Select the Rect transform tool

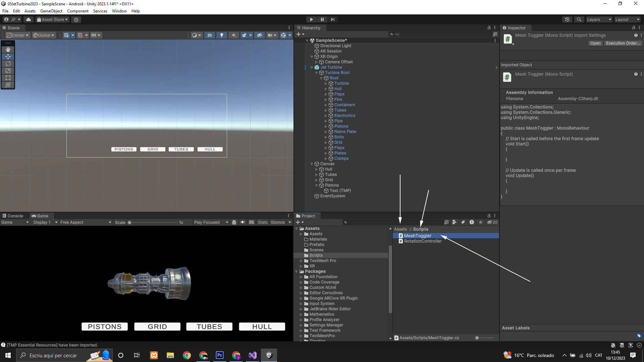click(8, 78)
